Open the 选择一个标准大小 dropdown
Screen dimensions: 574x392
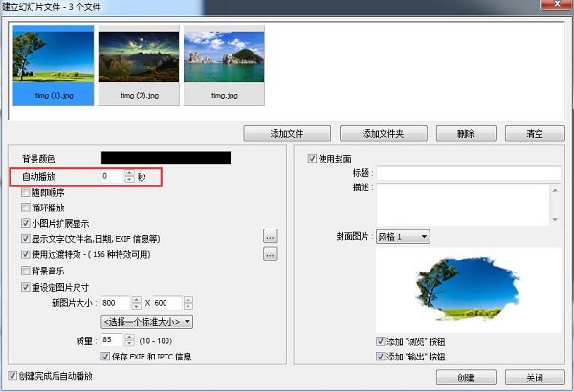[x=146, y=321]
